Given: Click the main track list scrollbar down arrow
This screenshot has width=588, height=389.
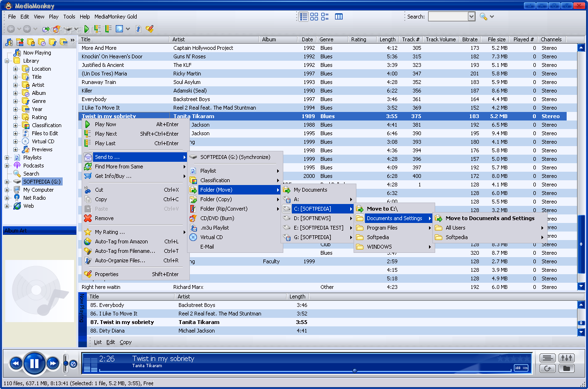Looking at the screenshot, I should pyautogui.click(x=581, y=286).
